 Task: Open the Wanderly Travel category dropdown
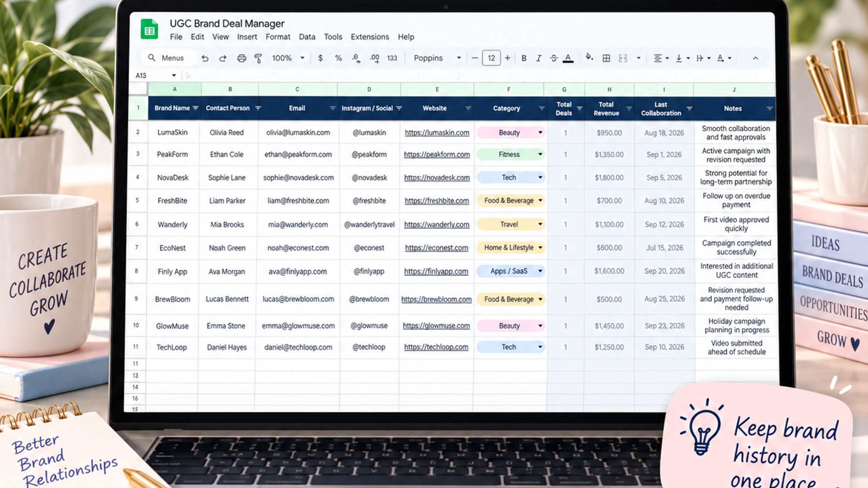[540, 224]
